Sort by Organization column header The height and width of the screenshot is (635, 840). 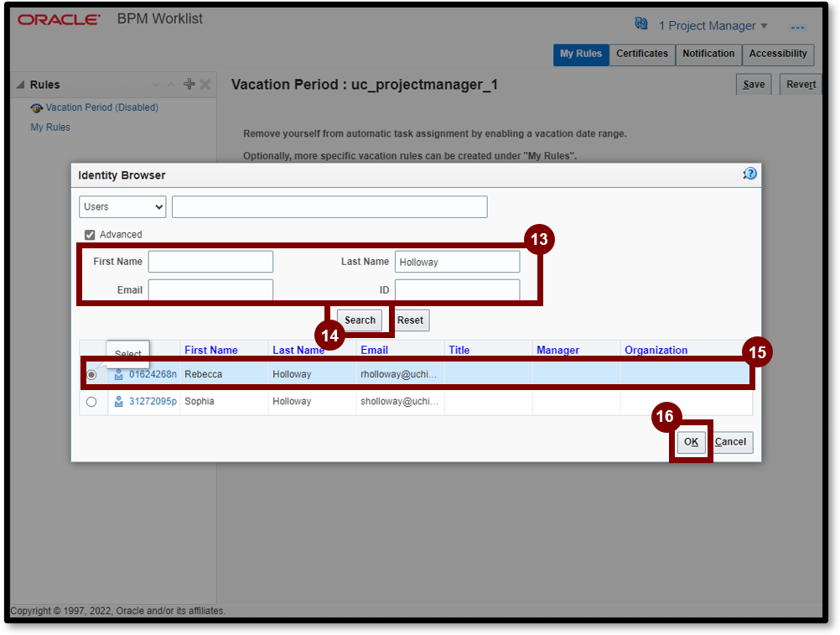656,350
